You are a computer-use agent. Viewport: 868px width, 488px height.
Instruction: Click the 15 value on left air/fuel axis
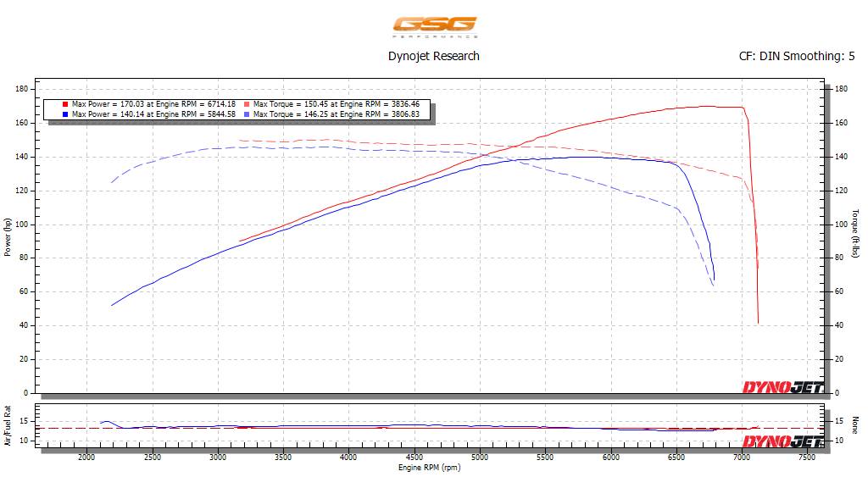[x=24, y=421]
